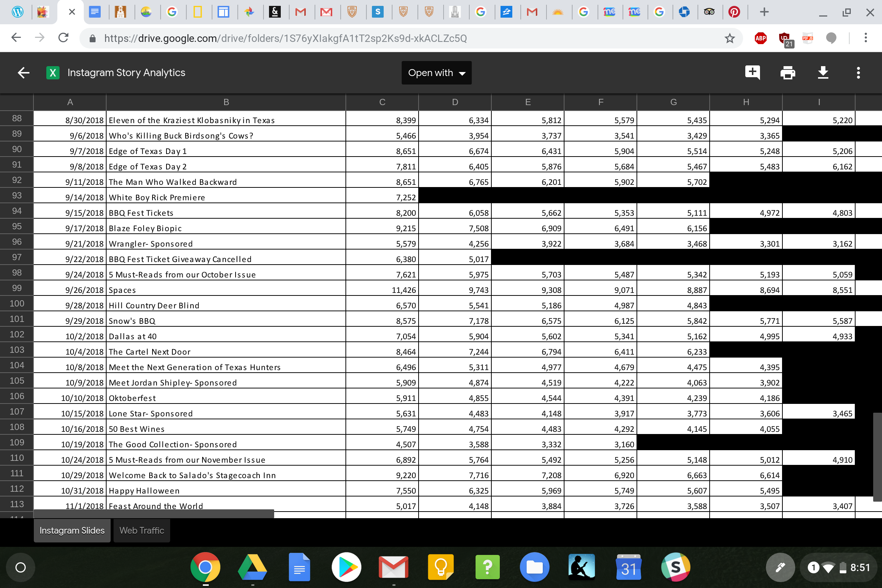
Task: Open the Gmail app in the shelf
Action: point(393,567)
